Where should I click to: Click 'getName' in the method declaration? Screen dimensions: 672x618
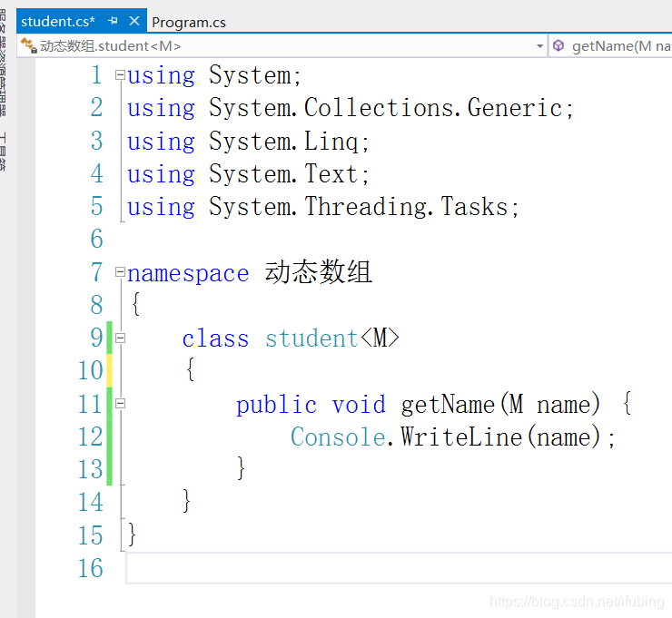[x=448, y=405]
